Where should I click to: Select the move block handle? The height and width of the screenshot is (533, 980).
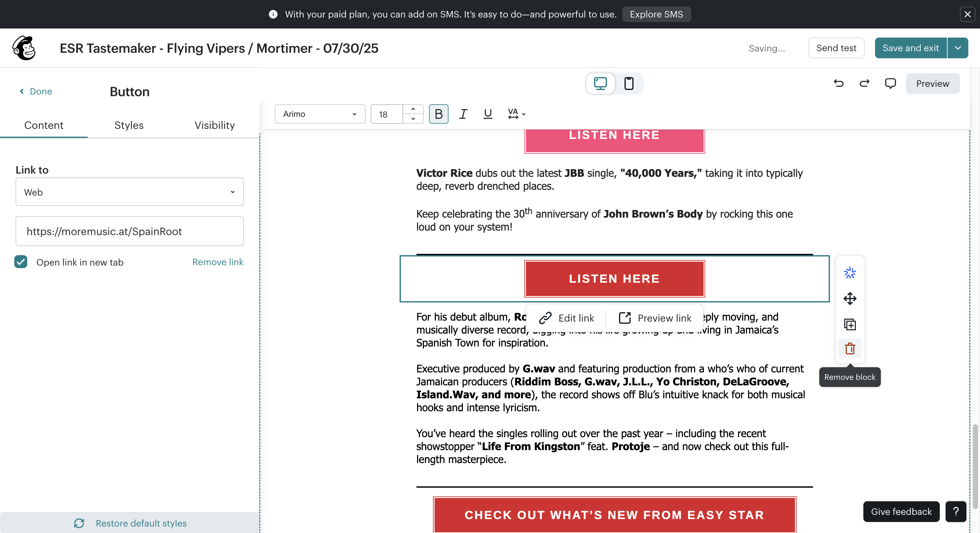849,299
